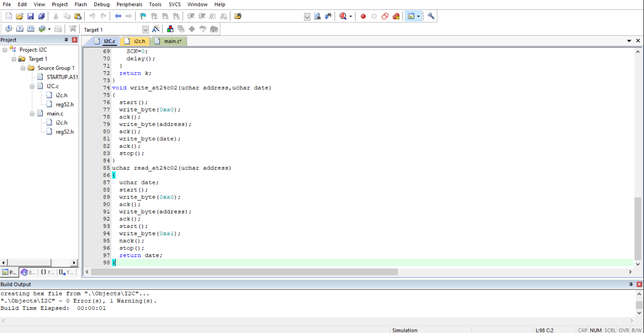Disable all breakpoints with the hollow red circles
Viewport: 644px width, 333px height.
(x=385, y=16)
